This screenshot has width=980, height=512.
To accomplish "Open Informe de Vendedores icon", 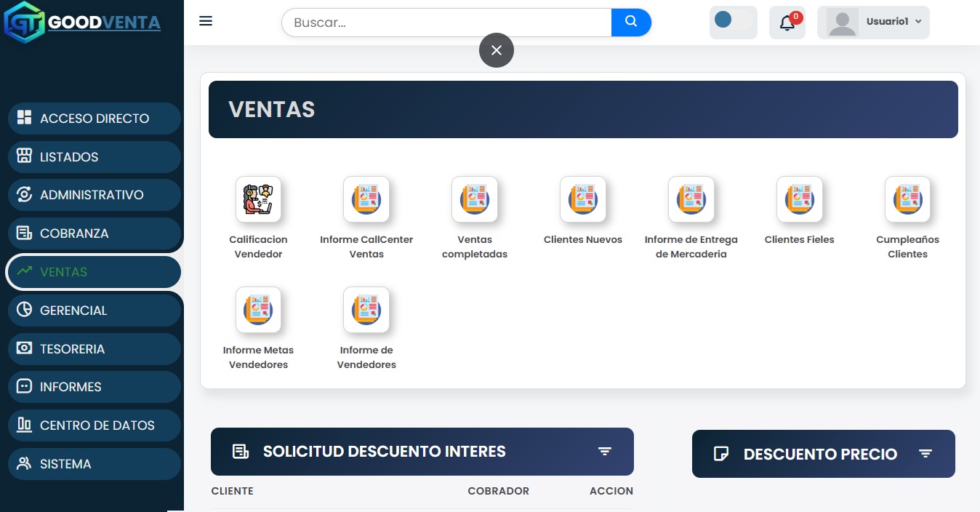I will (366, 310).
